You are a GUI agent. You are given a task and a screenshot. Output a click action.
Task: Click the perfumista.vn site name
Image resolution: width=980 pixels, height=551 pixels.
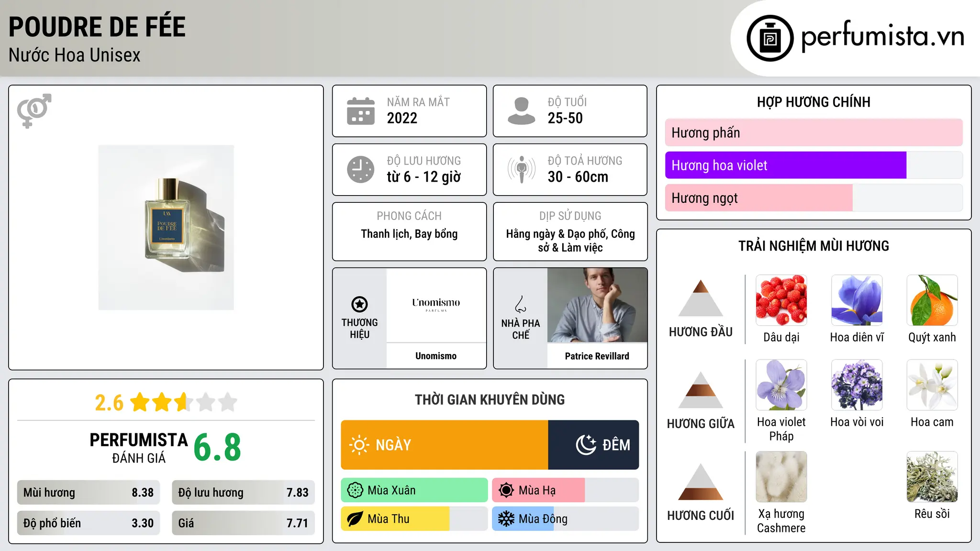click(883, 36)
